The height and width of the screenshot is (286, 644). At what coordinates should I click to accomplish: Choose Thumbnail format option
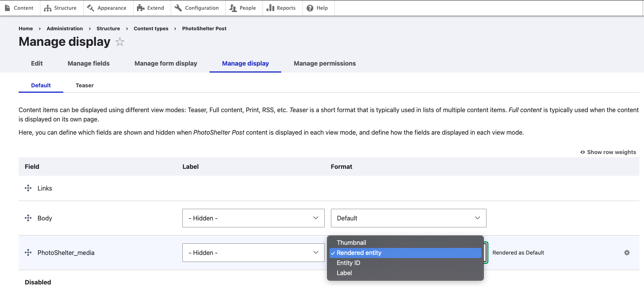(x=405, y=243)
